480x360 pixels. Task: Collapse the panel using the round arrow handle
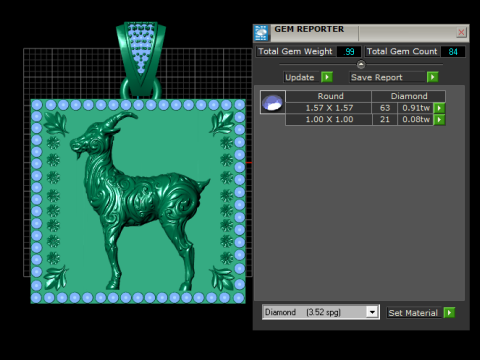361,64
